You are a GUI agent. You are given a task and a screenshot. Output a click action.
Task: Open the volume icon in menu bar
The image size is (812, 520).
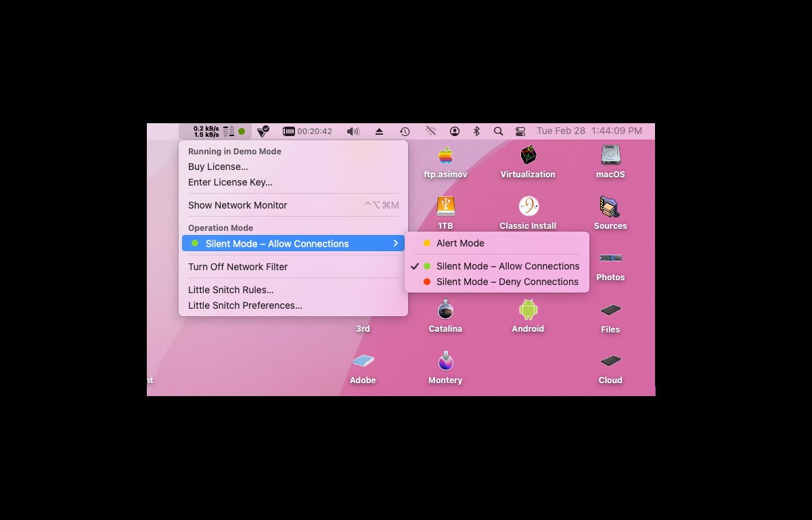click(353, 131)
